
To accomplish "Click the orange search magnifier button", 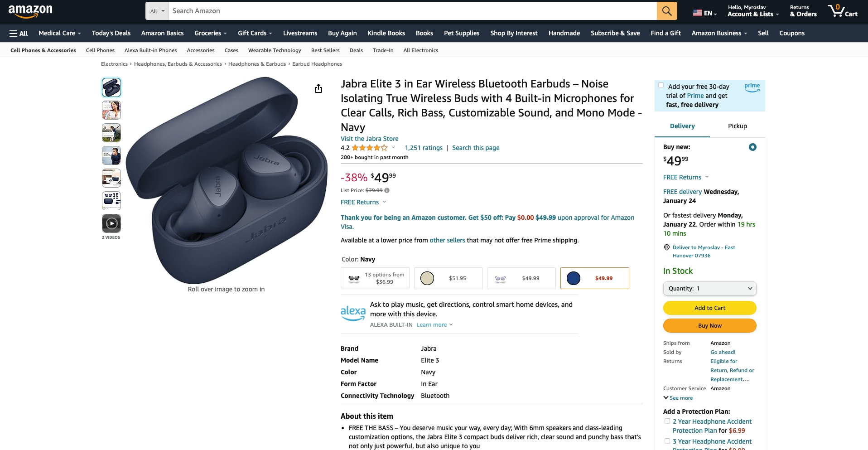I will tap(667, 11).
